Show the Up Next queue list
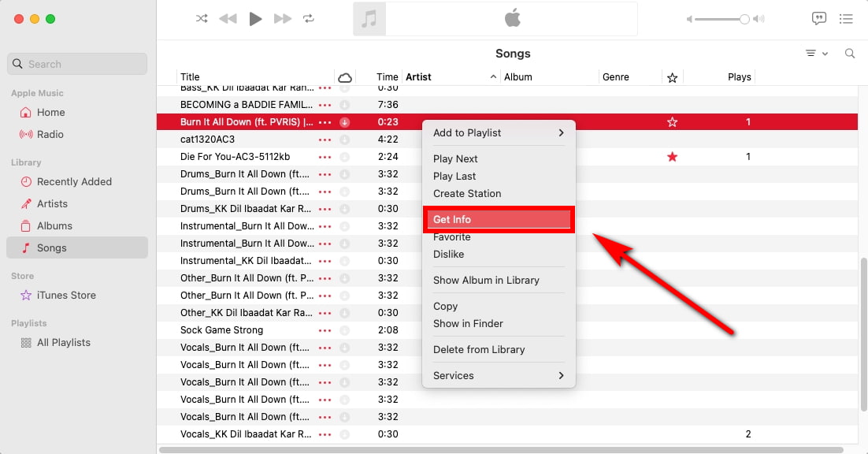This screenshot has height=454, width=868. pos(846,19)
